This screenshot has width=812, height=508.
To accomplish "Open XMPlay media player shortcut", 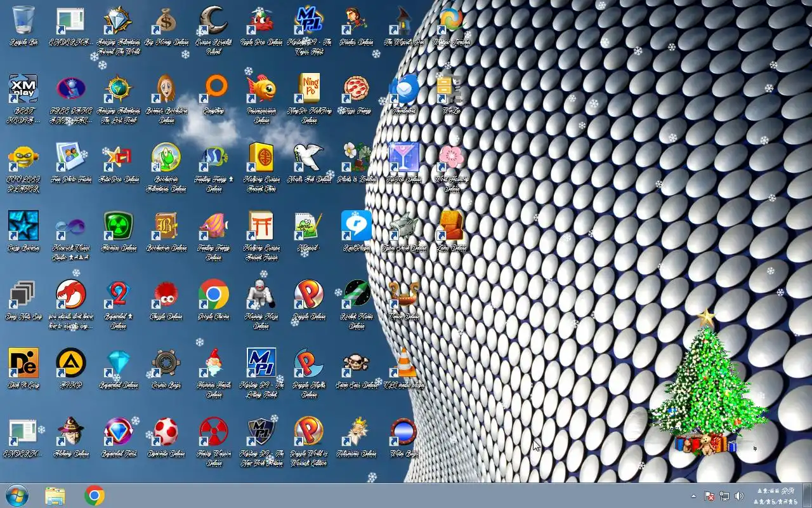I will pos(23,89).
